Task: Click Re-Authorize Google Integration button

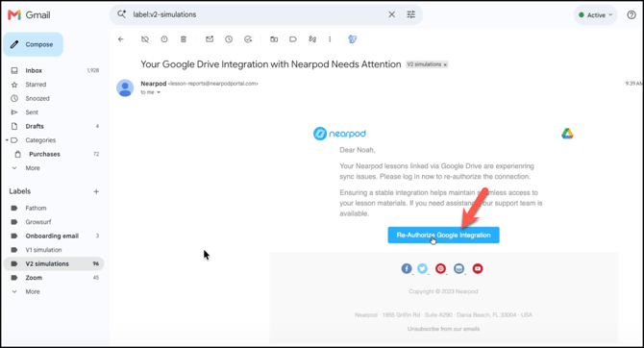Action: click(x=443, y=235)
